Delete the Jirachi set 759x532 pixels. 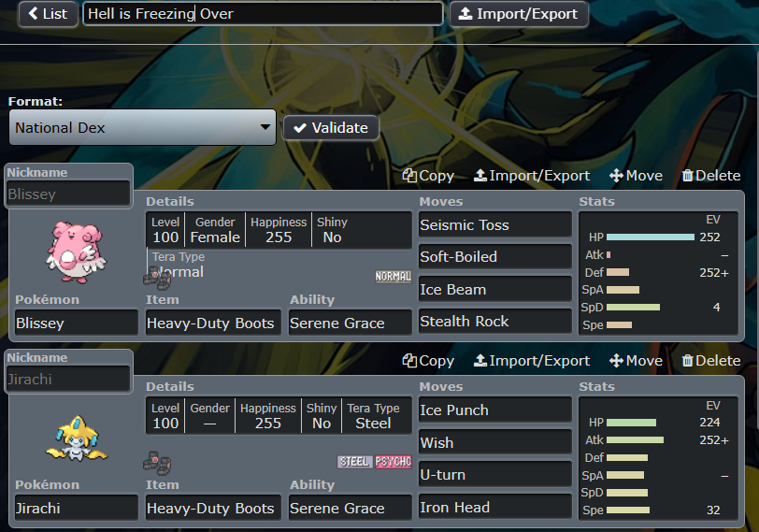click(711, 361)
